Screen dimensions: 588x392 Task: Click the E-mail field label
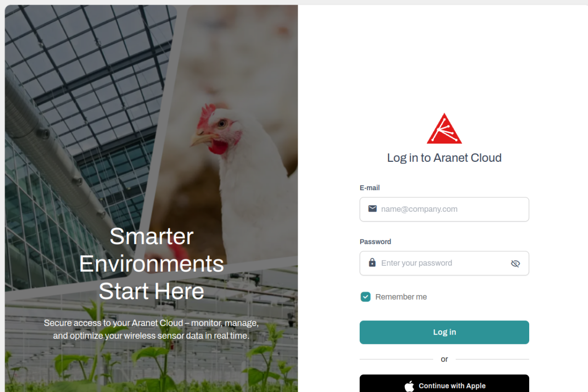[x=370, y=187]
